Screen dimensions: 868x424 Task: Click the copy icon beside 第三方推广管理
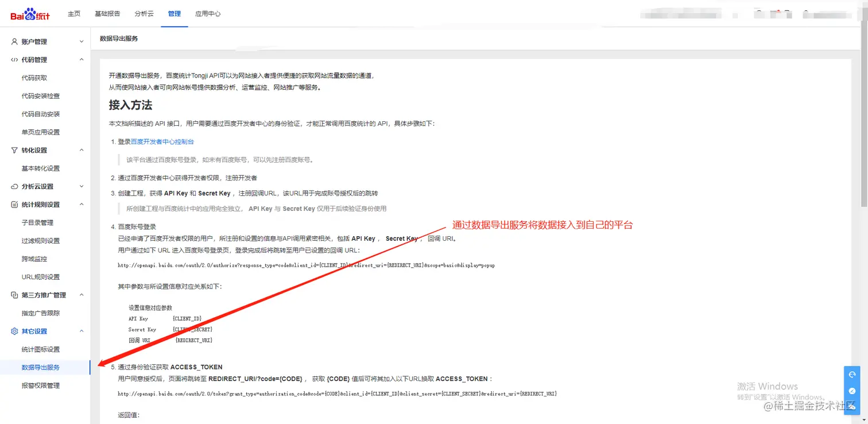[15, 295]
